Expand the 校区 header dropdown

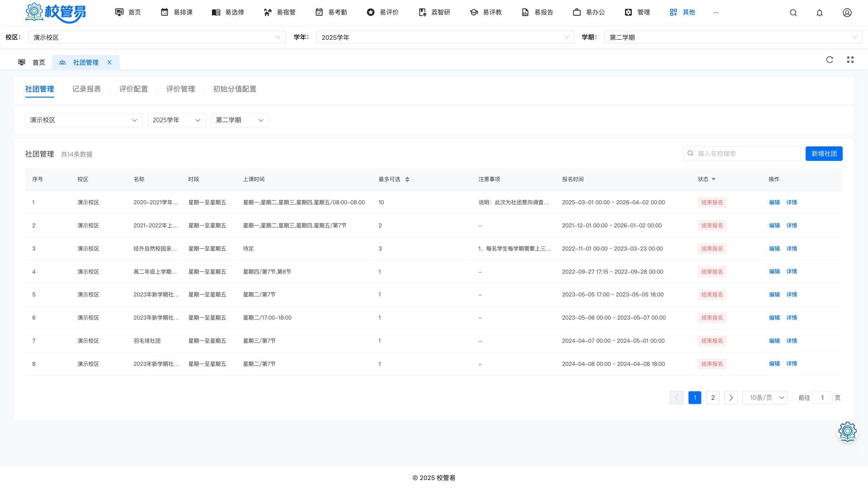(x=157, y=37)
